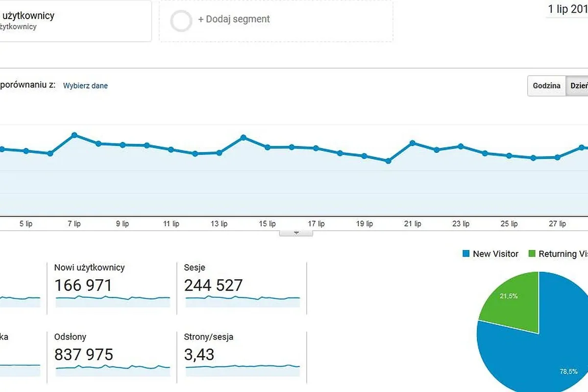Select the 'Strony/sesja' metric label
Image resolution: width=588 pixels, height=392 pixels.
coord(209,337)
